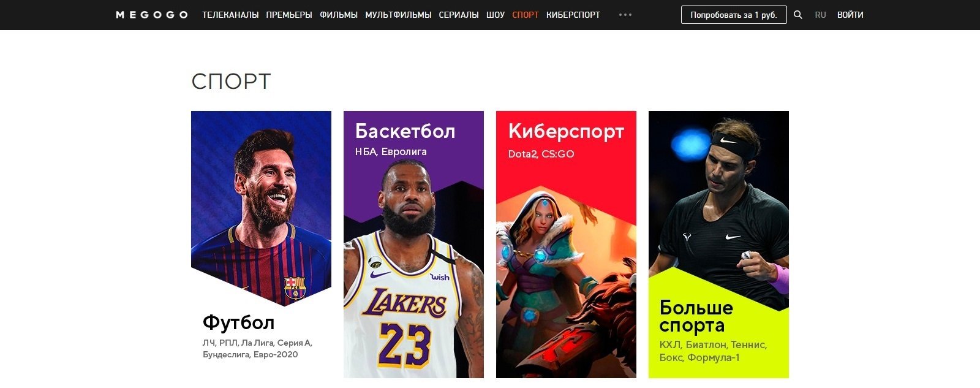Open the Больше спорта card
This screenshot has height=388, width=980.
point(718,245)
